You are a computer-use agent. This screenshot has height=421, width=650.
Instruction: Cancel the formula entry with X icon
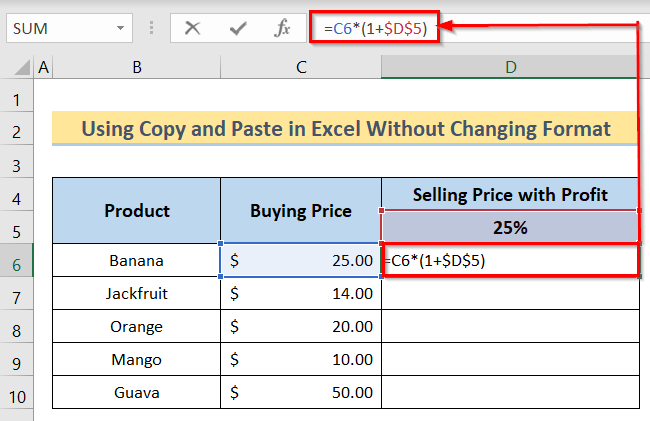193,29
